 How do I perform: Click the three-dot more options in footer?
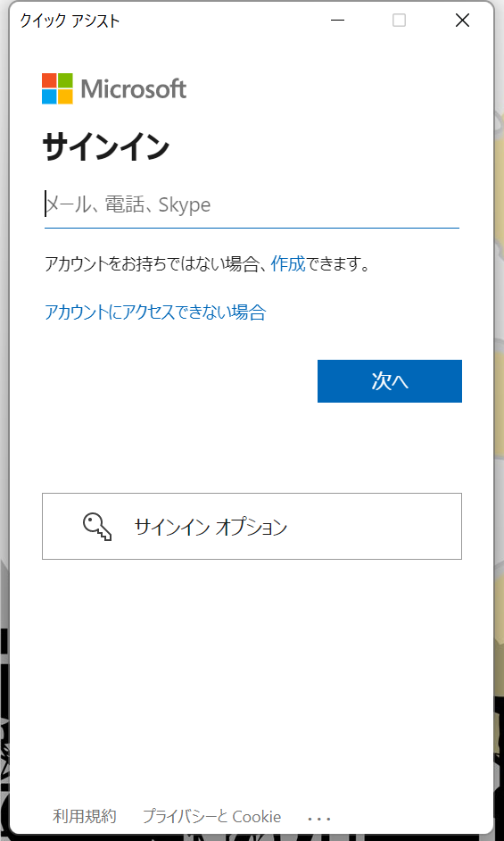coord(319,819)
